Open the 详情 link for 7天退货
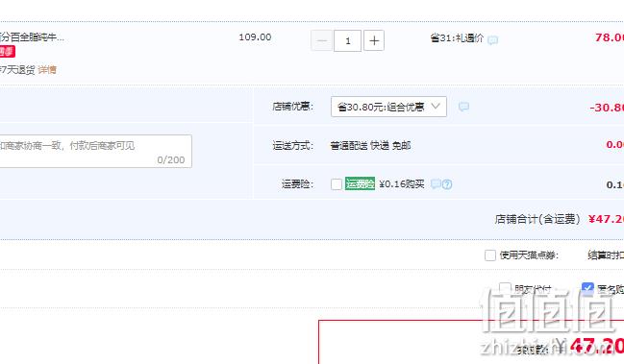This screenshot has width=624, height=364. [47, 70]
